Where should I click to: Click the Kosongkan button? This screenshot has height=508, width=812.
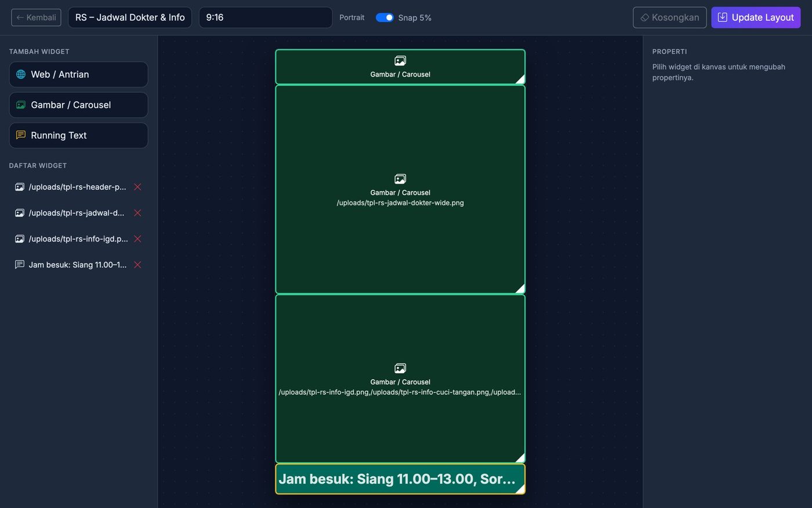click(670, 17)
